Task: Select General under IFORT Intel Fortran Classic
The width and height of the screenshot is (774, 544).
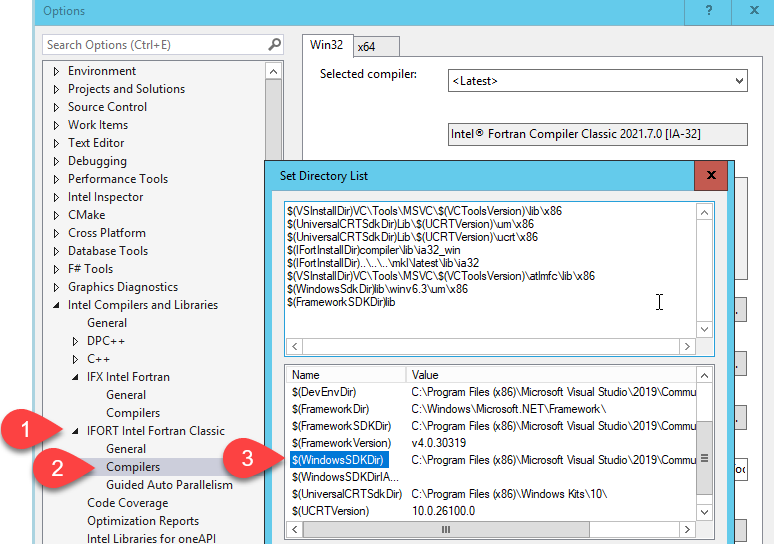Action: click(126, 449)
